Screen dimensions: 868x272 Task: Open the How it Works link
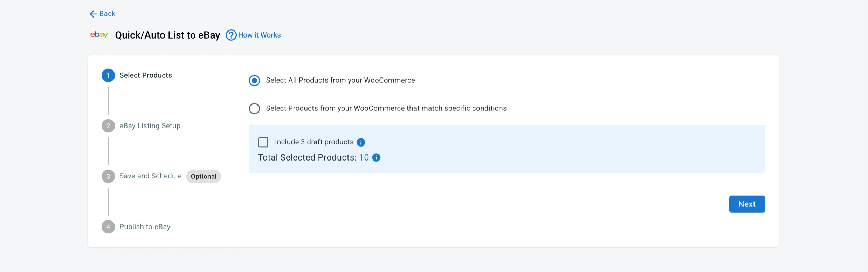(259, 35)
